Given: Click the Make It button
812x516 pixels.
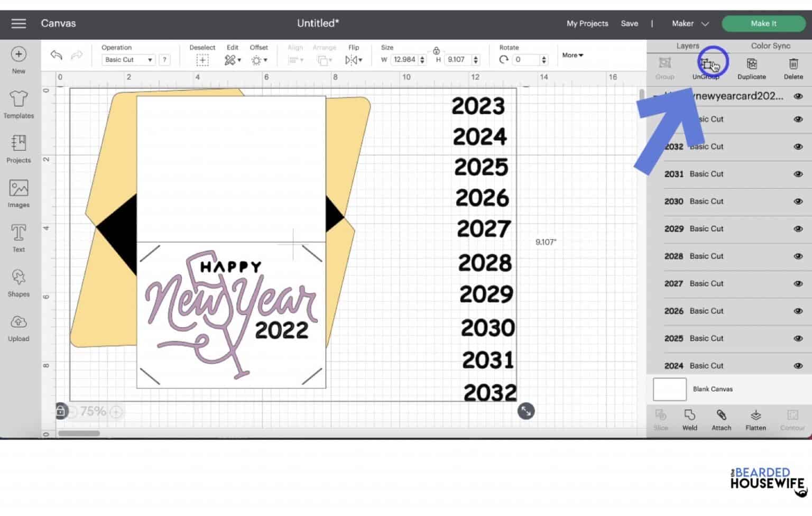Looking at the screenshot, I should 764,23.
